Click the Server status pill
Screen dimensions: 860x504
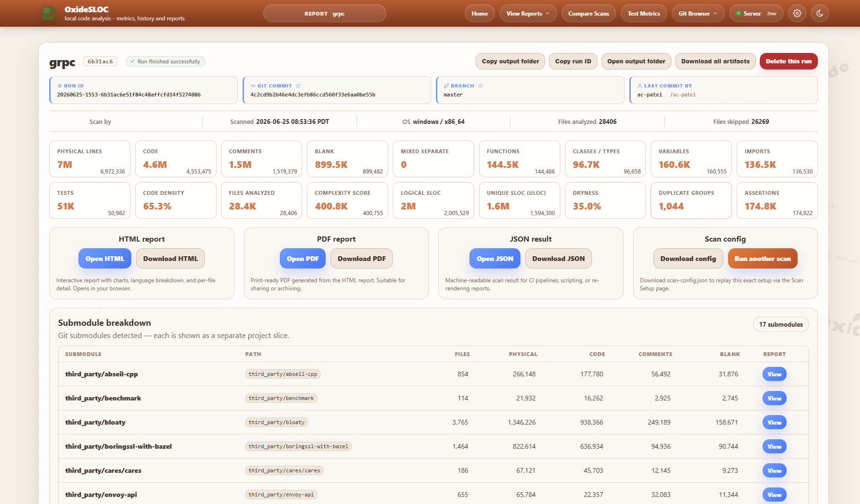click(x=756, y=13)
